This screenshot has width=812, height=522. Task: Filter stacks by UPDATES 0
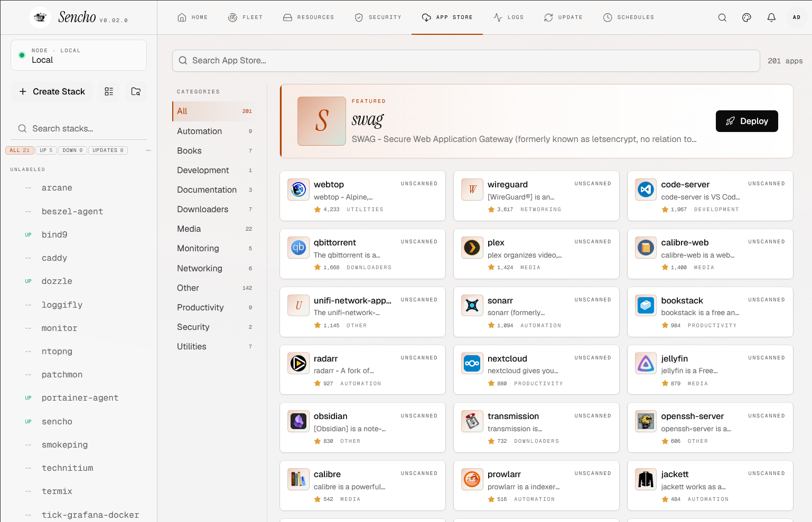(x=108, y=150)
